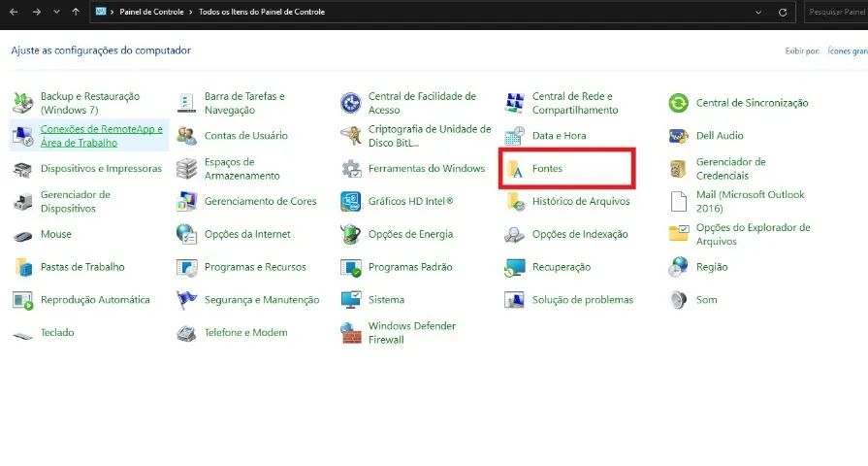Click the Pastas de Trabalho icon
The image size is (868, 466).
(x=22, y=267)
